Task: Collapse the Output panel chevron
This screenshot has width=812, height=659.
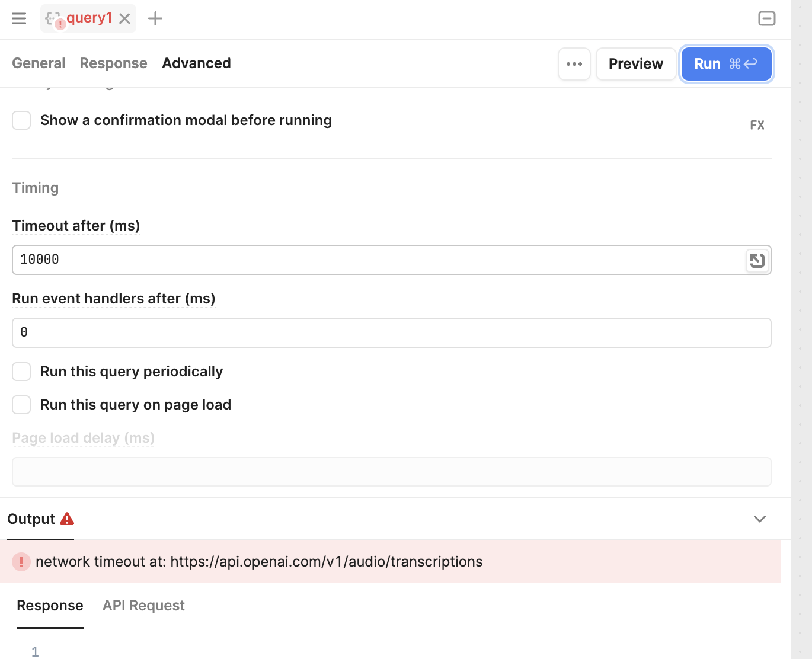Action: (759, 519)
